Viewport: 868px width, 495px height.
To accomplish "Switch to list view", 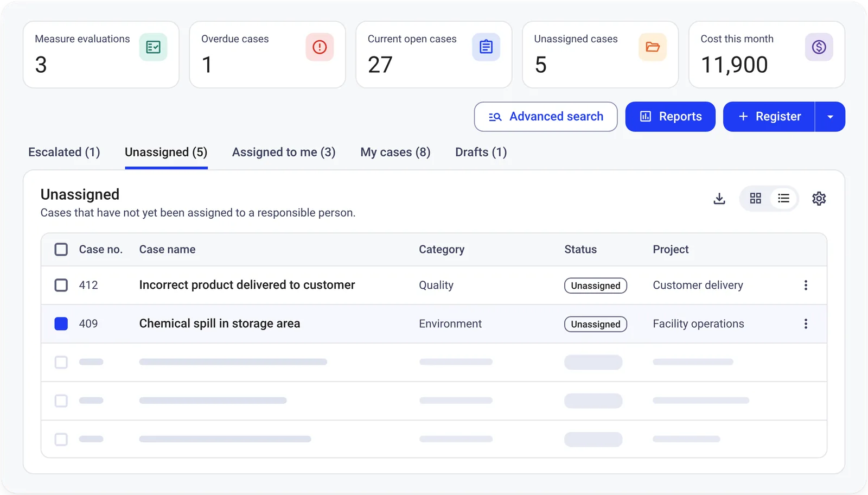I will point(783,198).
